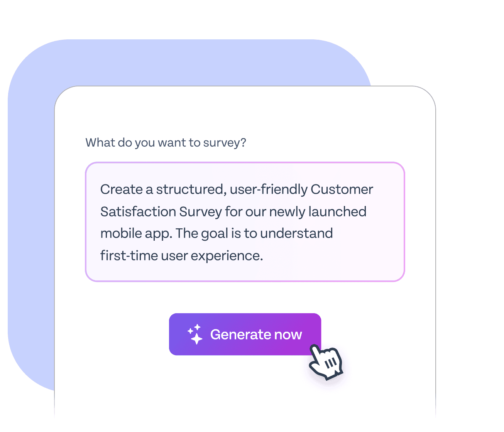Click the word "structured" in the prompt
Viewport: 504px width, 432px height.
point(191,190)
